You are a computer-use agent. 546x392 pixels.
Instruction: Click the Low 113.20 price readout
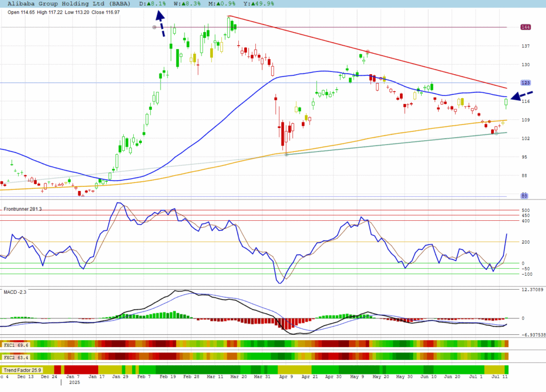coord(77,12)
